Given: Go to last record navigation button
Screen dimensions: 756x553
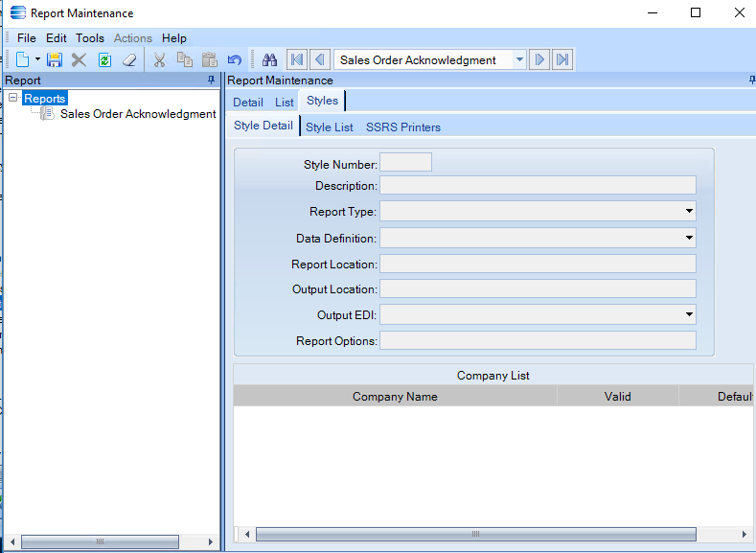Looking at the screenshot, I should click(562, 59).
